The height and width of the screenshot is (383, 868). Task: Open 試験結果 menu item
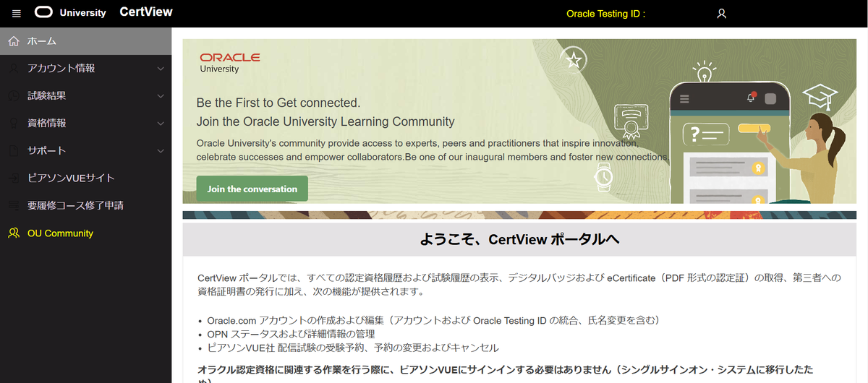coord(86,96)
